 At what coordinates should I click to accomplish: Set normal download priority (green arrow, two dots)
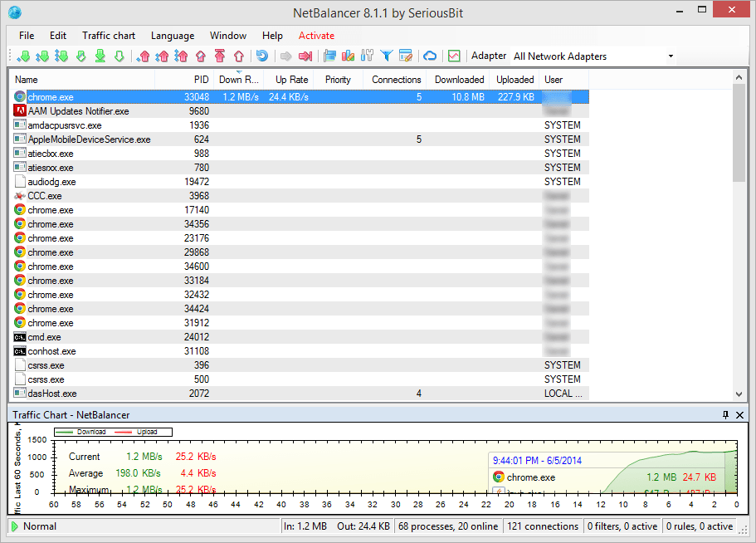(42, 56)
